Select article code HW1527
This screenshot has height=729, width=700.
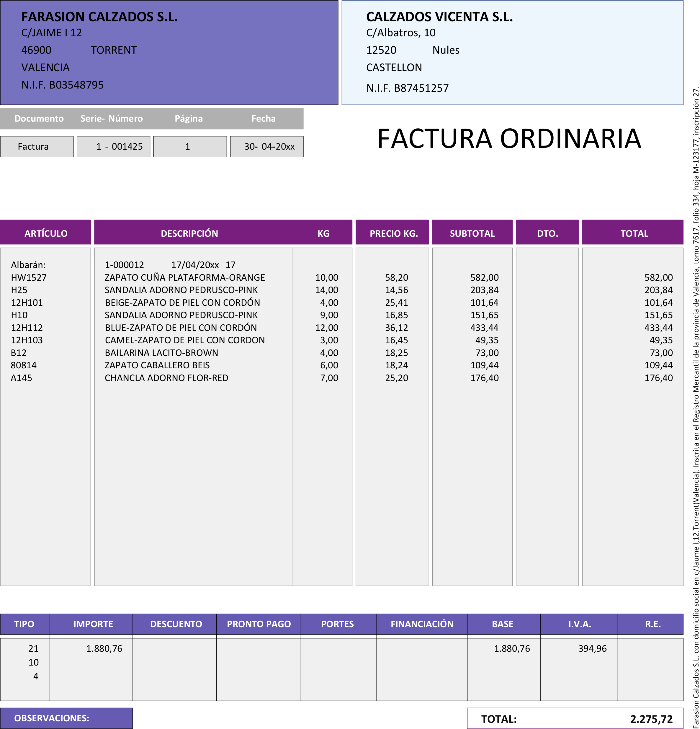click(29, 277)
